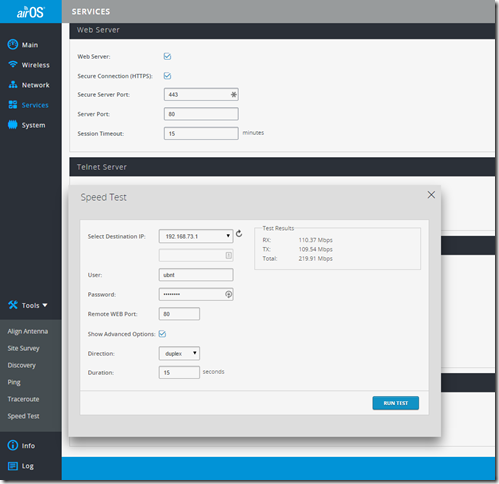The image size is (499, 484).
Task: Collapse the Tools menu arrow
Action: (45, 305)
